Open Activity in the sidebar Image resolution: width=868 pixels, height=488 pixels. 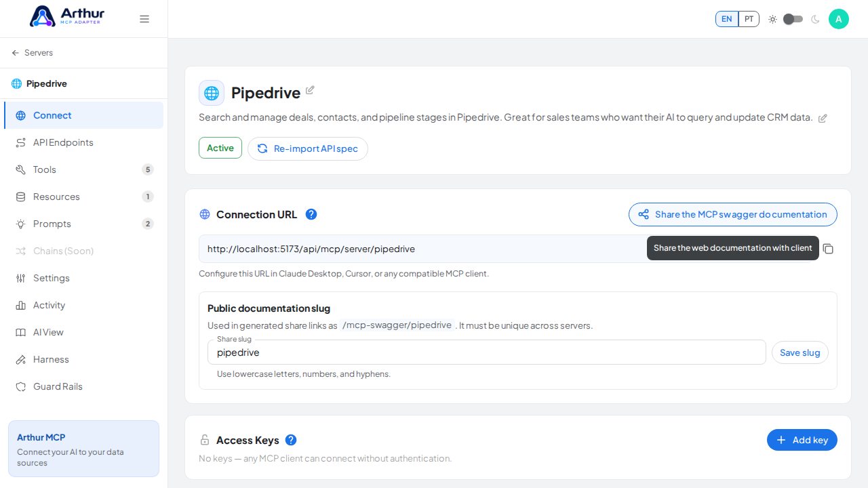[83, 305]
